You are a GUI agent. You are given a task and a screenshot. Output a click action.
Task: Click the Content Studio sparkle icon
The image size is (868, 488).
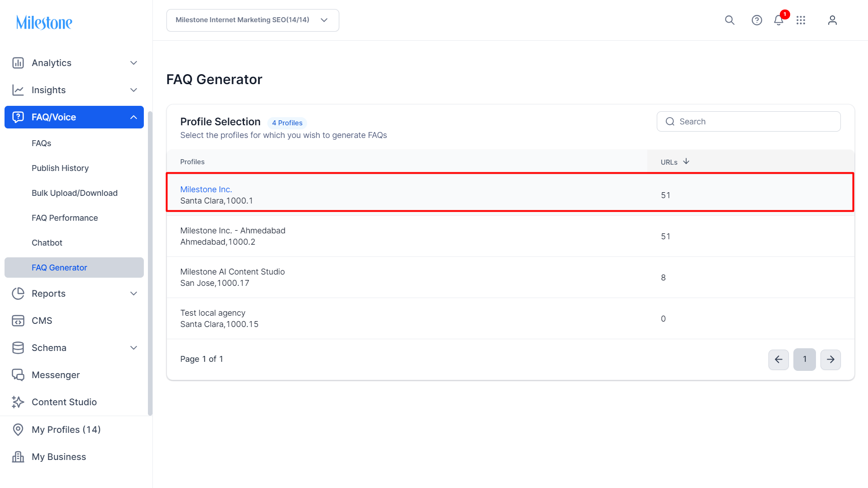click(18, 402)
